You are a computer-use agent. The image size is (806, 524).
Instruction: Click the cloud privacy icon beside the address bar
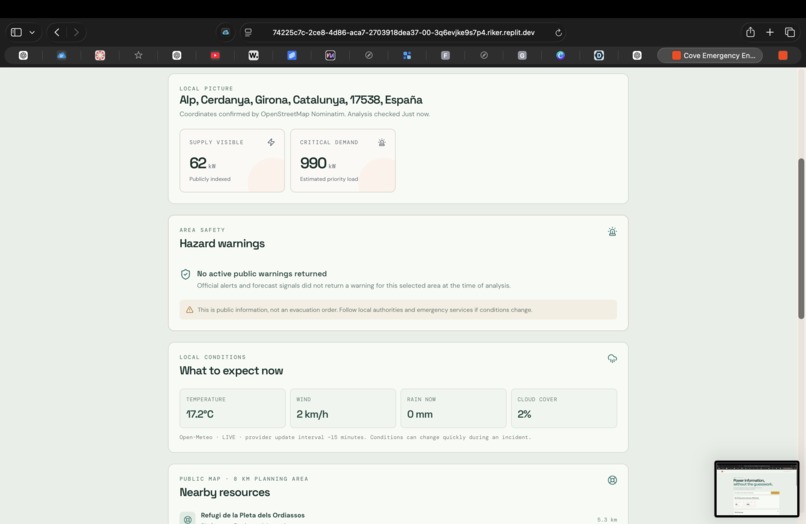point(225,32)
